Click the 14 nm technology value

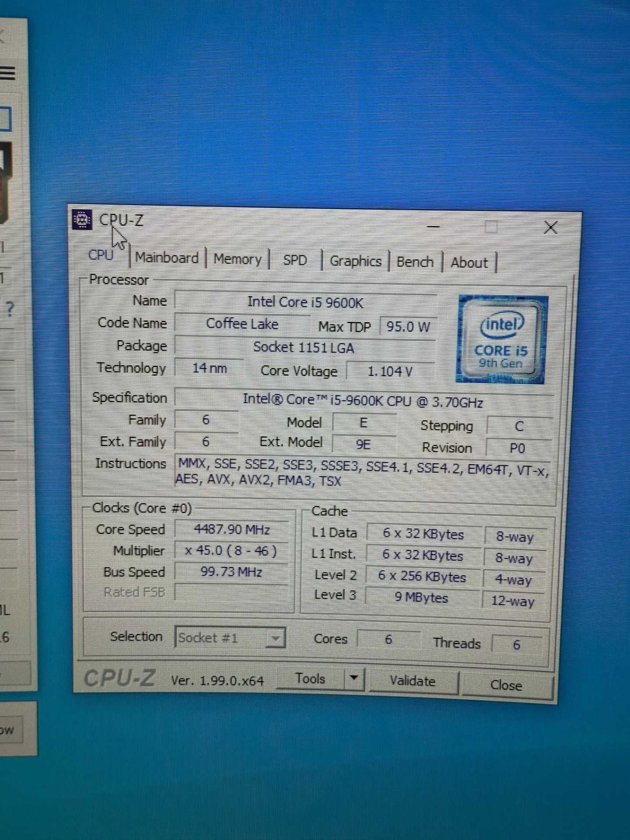tap(210, 368)
